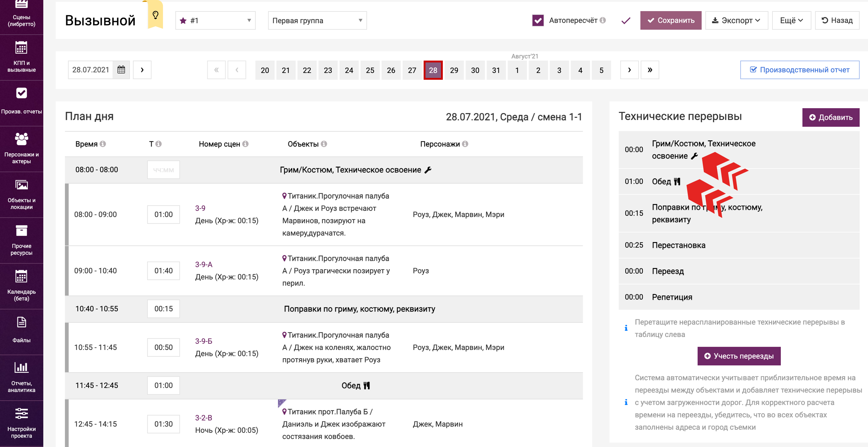Click the purple checkmark before Сохранить
This screenshot has width=868, height=447.
626,20
